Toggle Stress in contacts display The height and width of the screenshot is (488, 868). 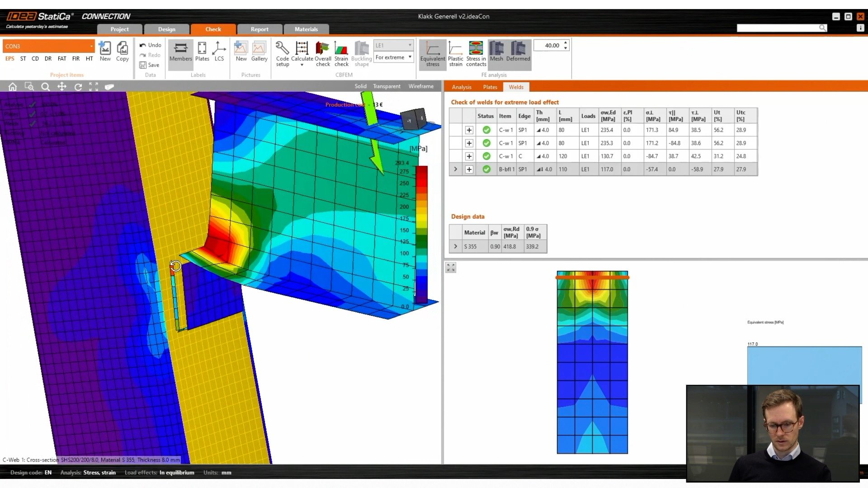pyautogui.click(x=475, y=53)
